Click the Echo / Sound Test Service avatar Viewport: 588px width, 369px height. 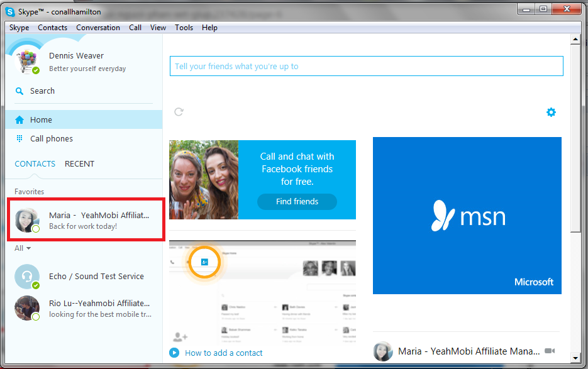pyautogui.click(x=27, y=277)
